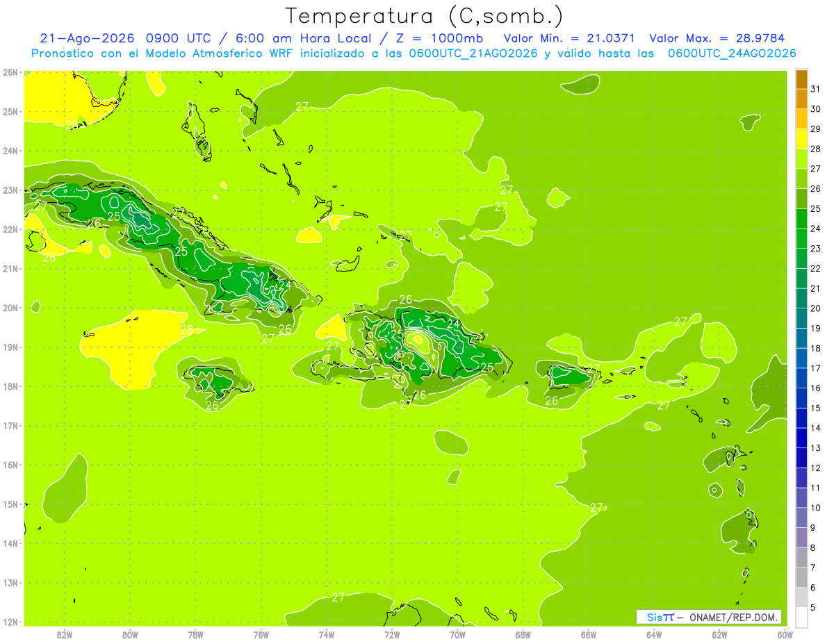Screen dimensions: 834x644
Task: Click the 16N latitude axis label
Action: [10, 465]
